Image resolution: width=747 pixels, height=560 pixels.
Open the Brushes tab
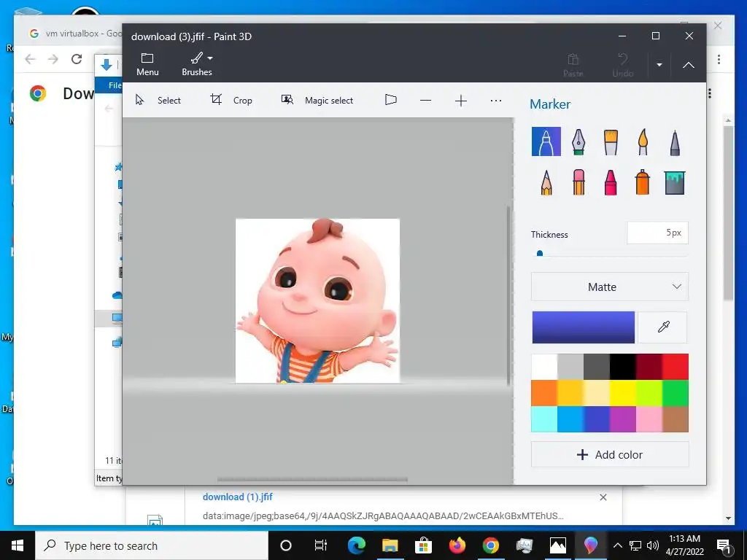point(197,64)
